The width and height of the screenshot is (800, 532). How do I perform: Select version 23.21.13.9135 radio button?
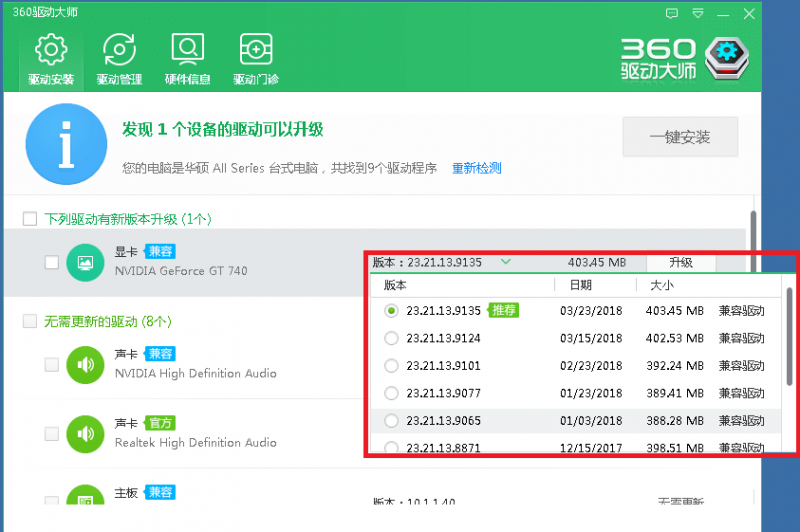(x=391, y=311)
